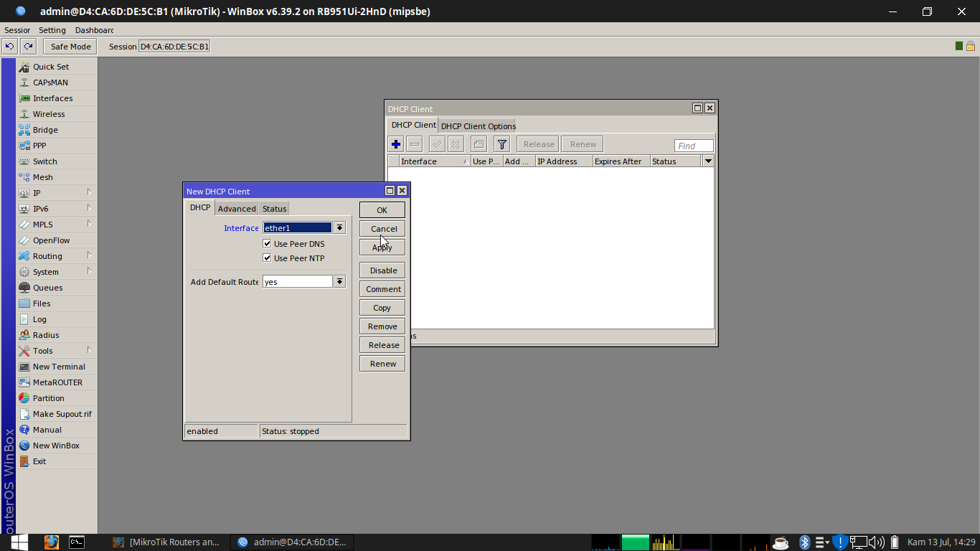
Task: Open Bridge from the sidebar
Action: tap(57, 130)
